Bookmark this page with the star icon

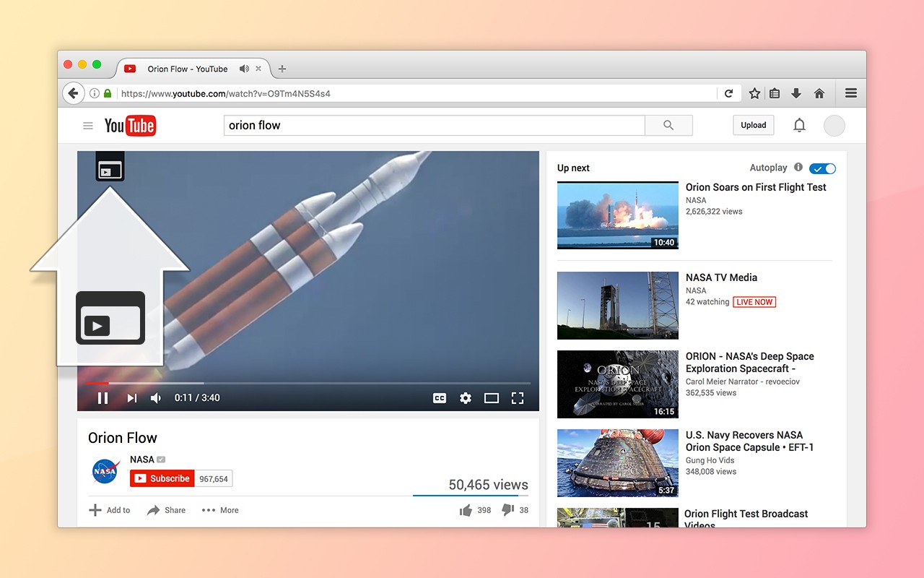(x=754, y=93)
